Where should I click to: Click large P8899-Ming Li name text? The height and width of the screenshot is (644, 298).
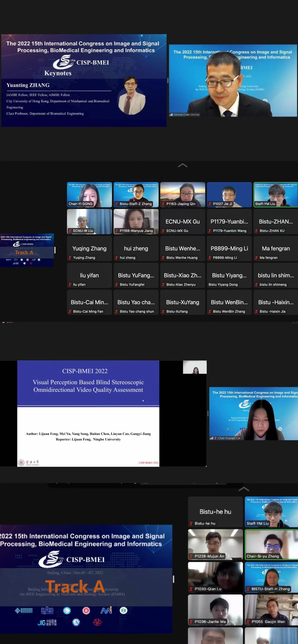pos(229,248)
